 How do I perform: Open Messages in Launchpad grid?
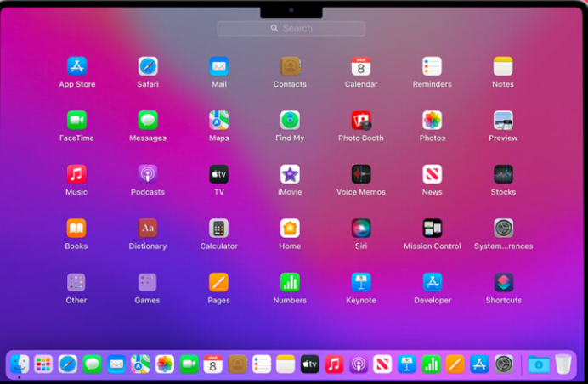click(x=148, y=121)
